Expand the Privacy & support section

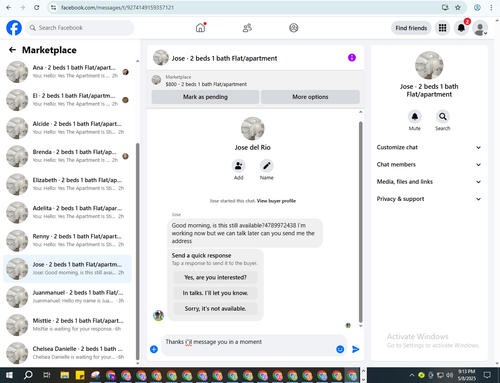[429, 199]
